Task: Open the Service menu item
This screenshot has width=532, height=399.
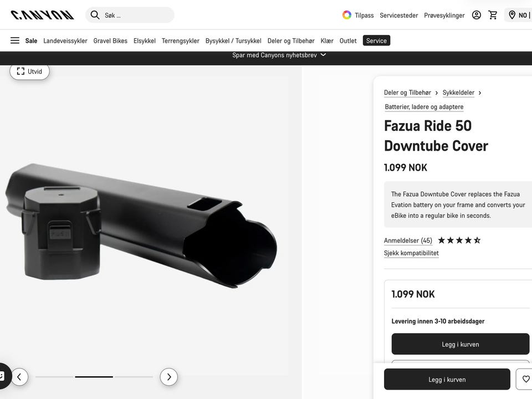Action: point(376,40)
